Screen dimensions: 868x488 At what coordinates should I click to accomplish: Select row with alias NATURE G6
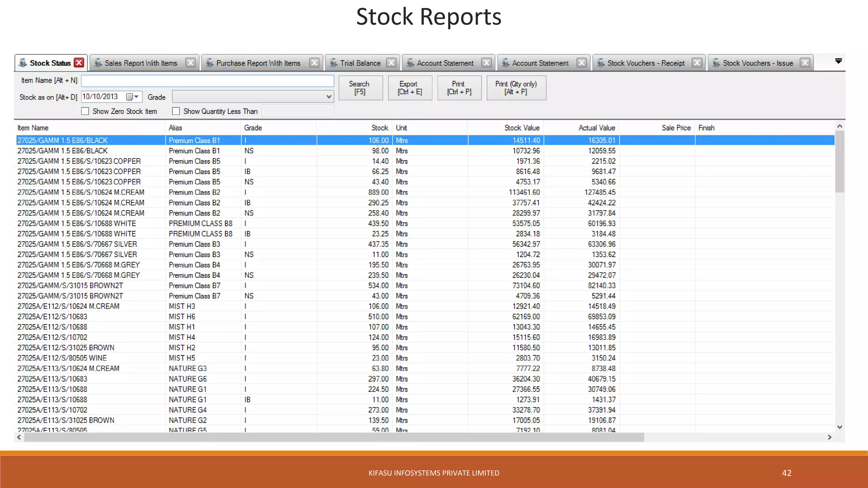click(425, 379)
